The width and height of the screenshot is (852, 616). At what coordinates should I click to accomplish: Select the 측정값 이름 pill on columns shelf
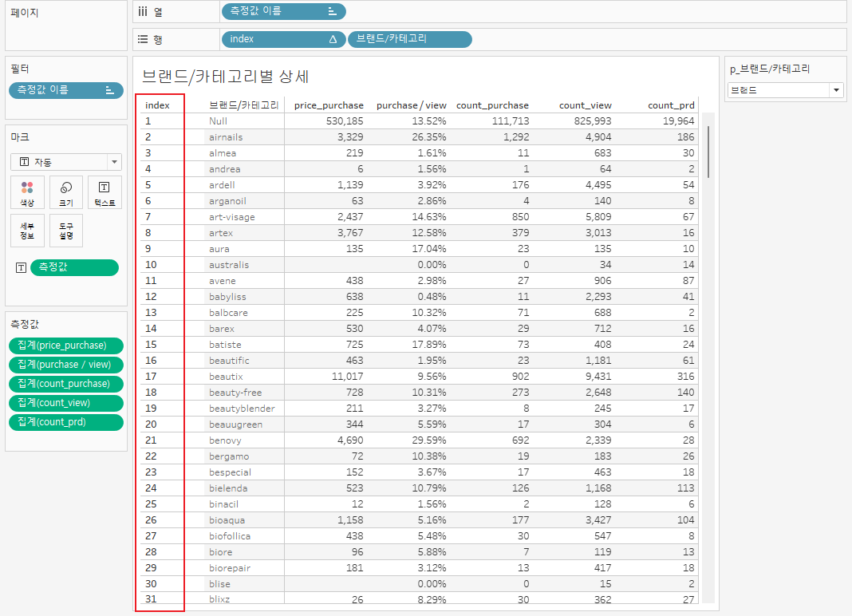(283, 11)
